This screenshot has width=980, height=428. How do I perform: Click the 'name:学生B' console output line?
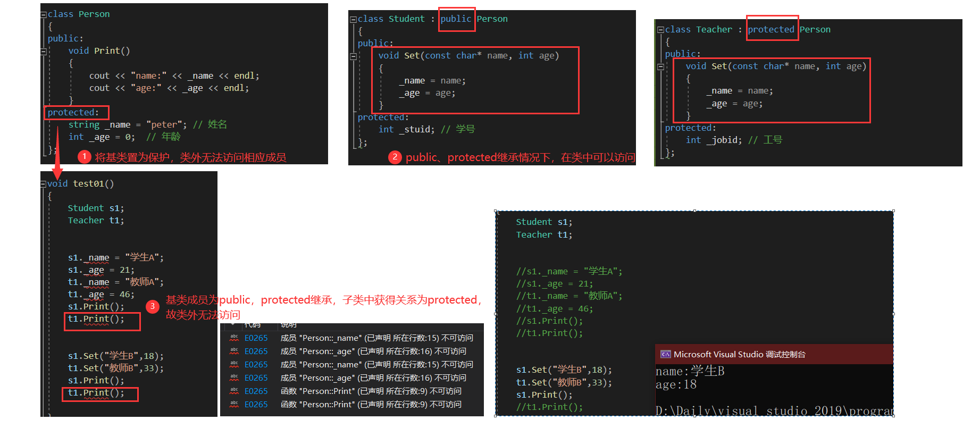tap(690, 371)
